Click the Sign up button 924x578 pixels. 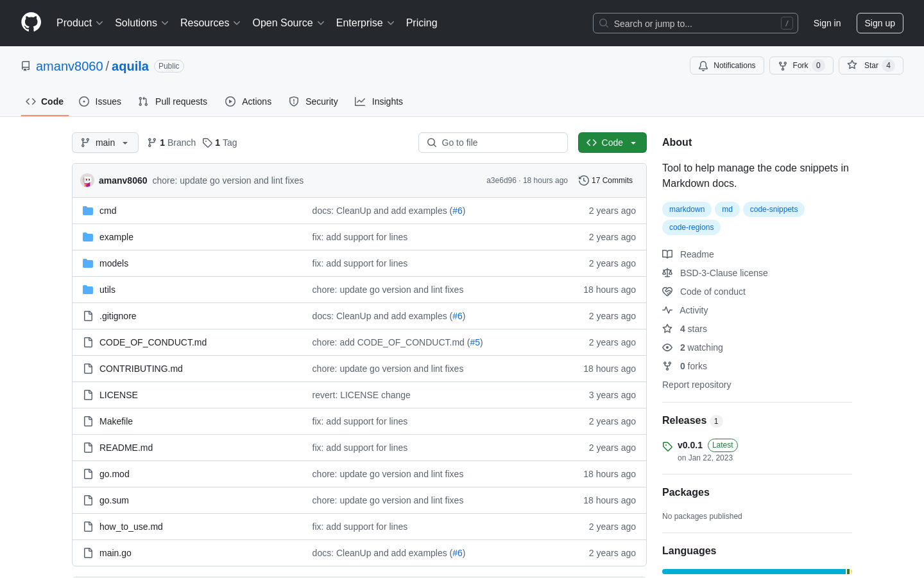click(880, 23)
